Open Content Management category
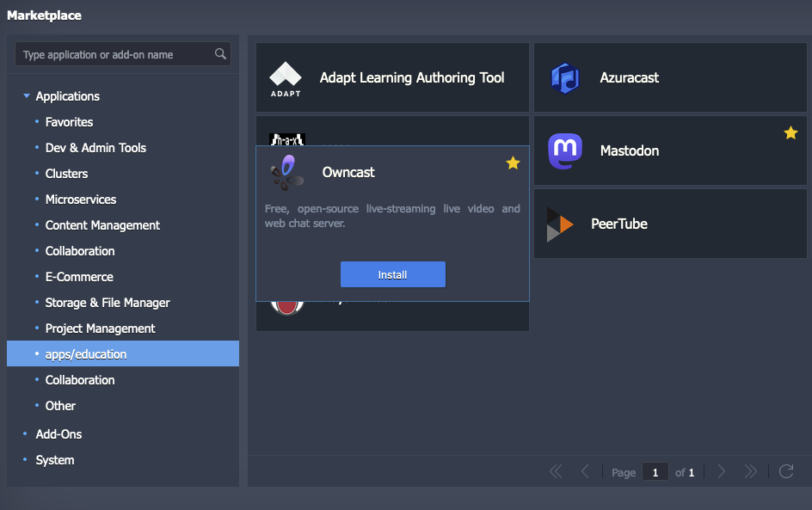 [102, 225]
